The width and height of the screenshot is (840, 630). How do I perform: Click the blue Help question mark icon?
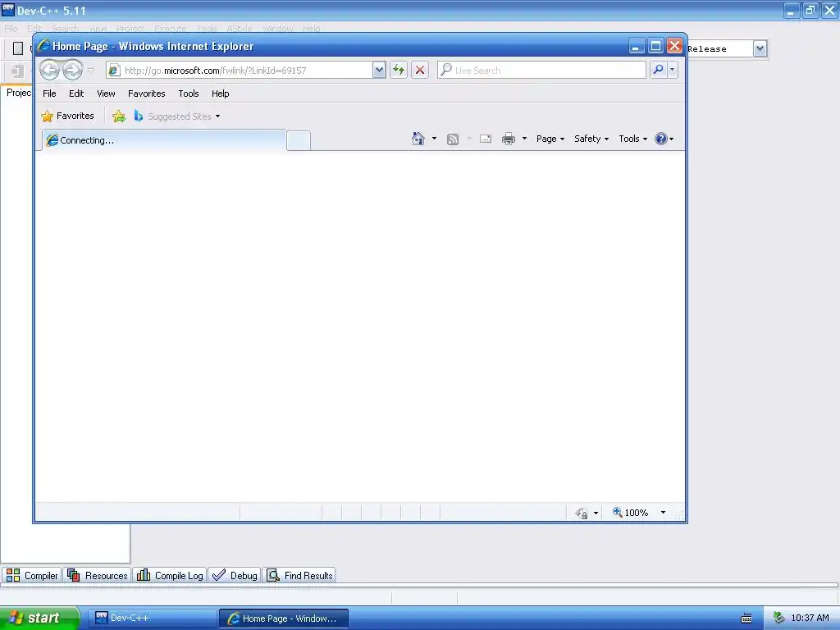[661, 139]
